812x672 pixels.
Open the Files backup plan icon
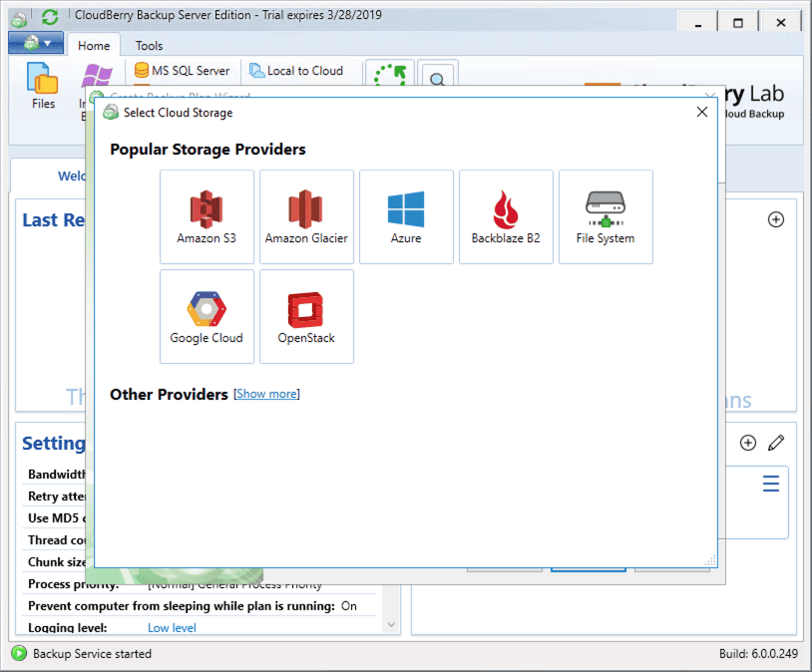point(42,86)
